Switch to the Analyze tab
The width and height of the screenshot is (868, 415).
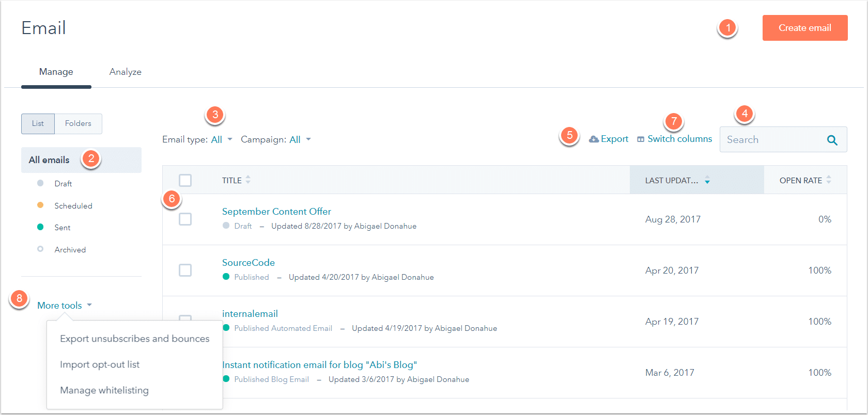(x=126, y=72)
